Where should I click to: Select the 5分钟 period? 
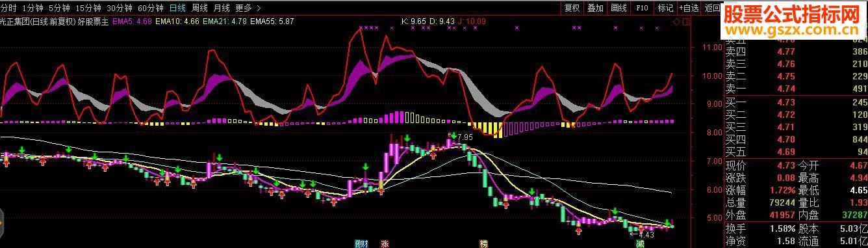59,8
